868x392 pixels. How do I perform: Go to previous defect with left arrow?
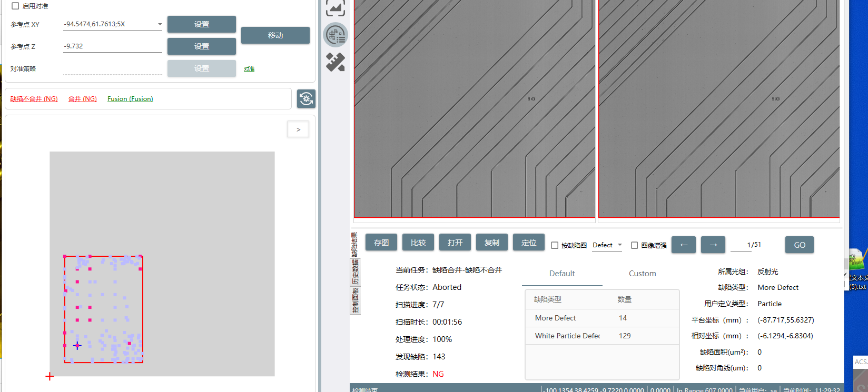coord(683,245)
